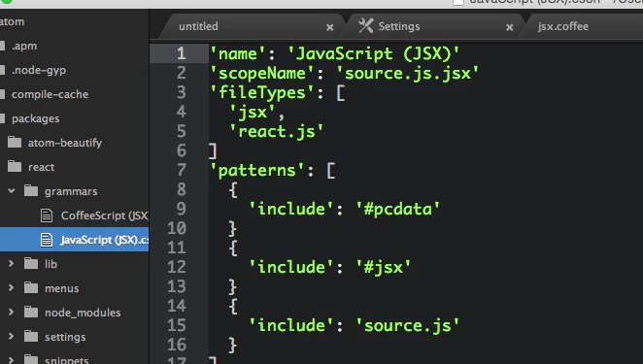Click line number 1 in gutter
643x364 pixels.
pos(182,53)
